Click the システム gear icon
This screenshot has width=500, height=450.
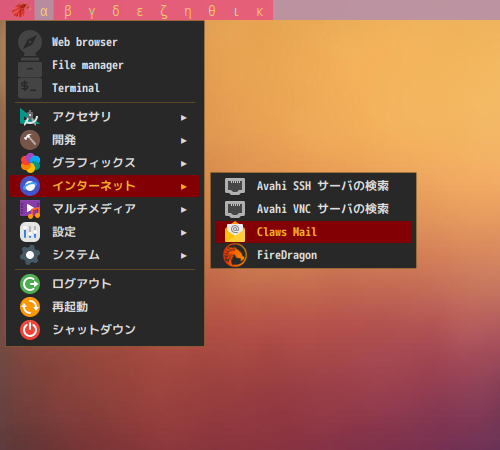tap(30, 255)
